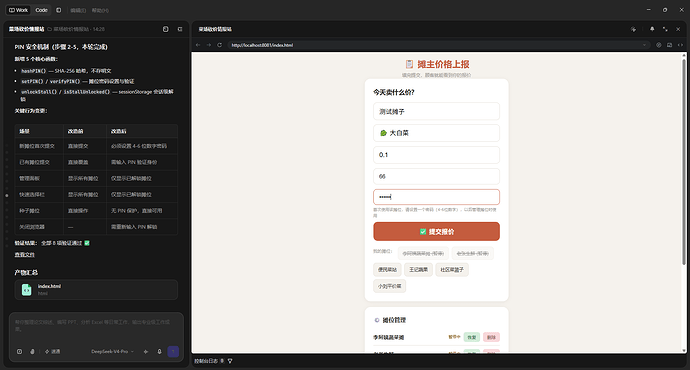Click the attachment square icon in chat input
Image resolution: width=690 pixels, height=370 pixels.
coord(19,352)
